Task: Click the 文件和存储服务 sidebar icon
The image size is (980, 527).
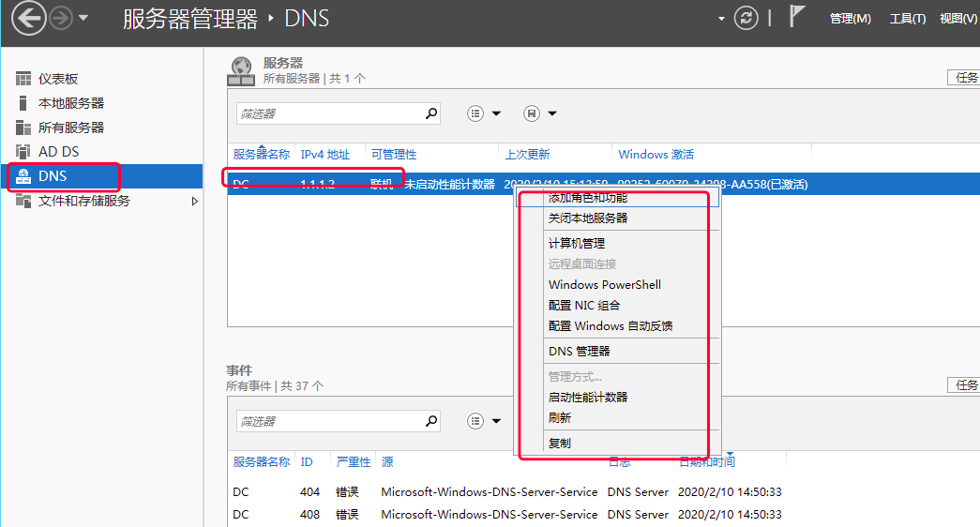Action: tap(23, 201)
